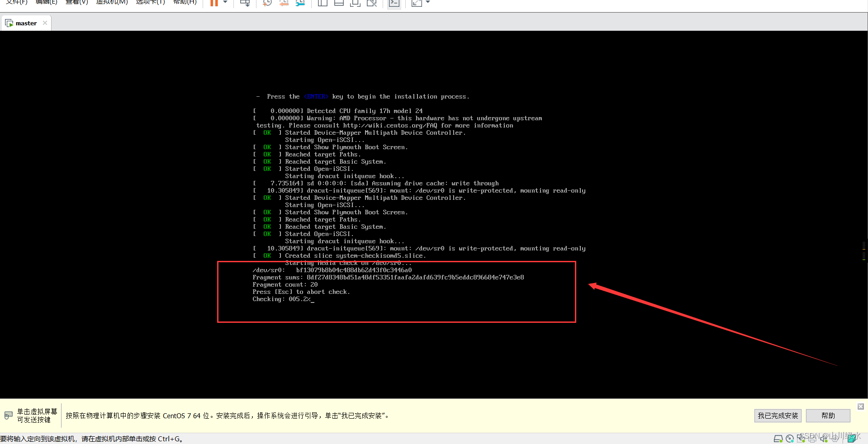Open the snapshot manager

coord(300,3)
